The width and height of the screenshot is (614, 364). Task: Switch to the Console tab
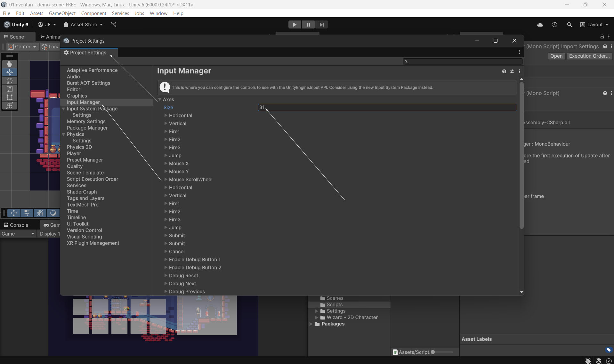click(16, 225)
